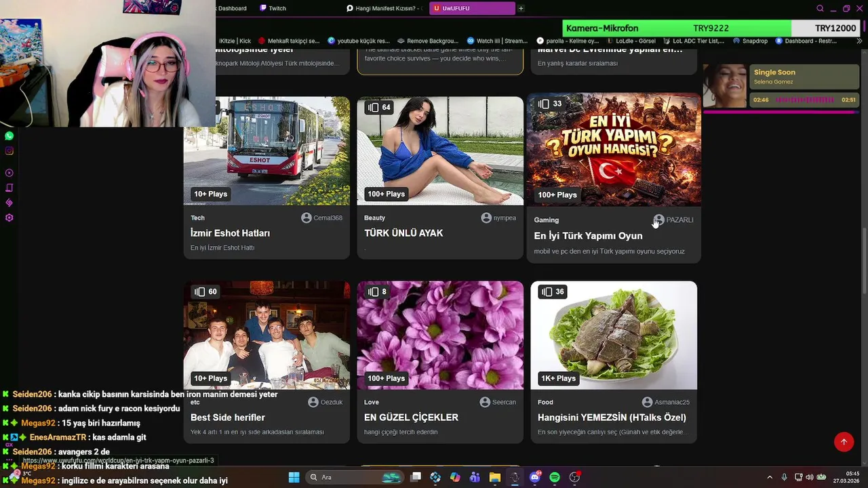Screen dimensions: 868x488
Task: Show hidden system tray icons
Action: click(770, 477)
